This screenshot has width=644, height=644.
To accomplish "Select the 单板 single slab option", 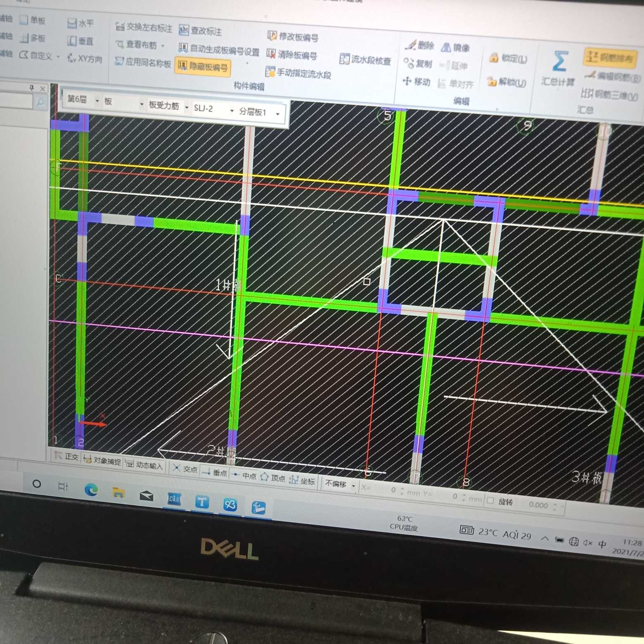I will [32, 20].
